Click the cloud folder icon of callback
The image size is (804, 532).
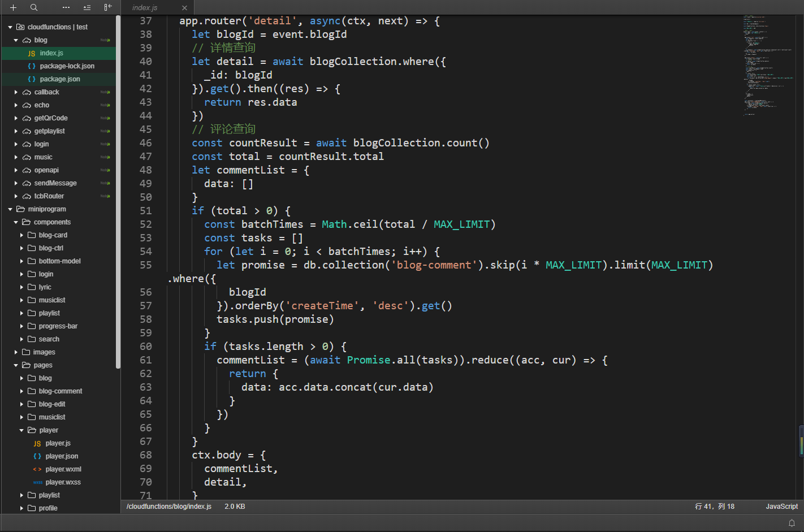[27, 92]
